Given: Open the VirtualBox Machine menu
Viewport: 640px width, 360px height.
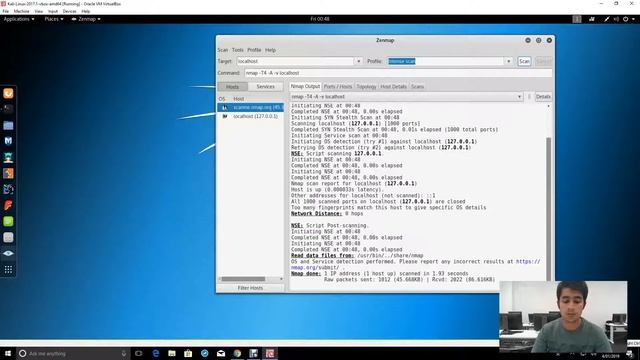Looking at the screenshot, I should tap(21, 11).
